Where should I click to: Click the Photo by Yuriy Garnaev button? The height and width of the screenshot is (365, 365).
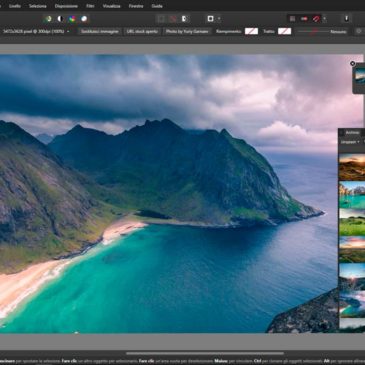pos(187,31)
